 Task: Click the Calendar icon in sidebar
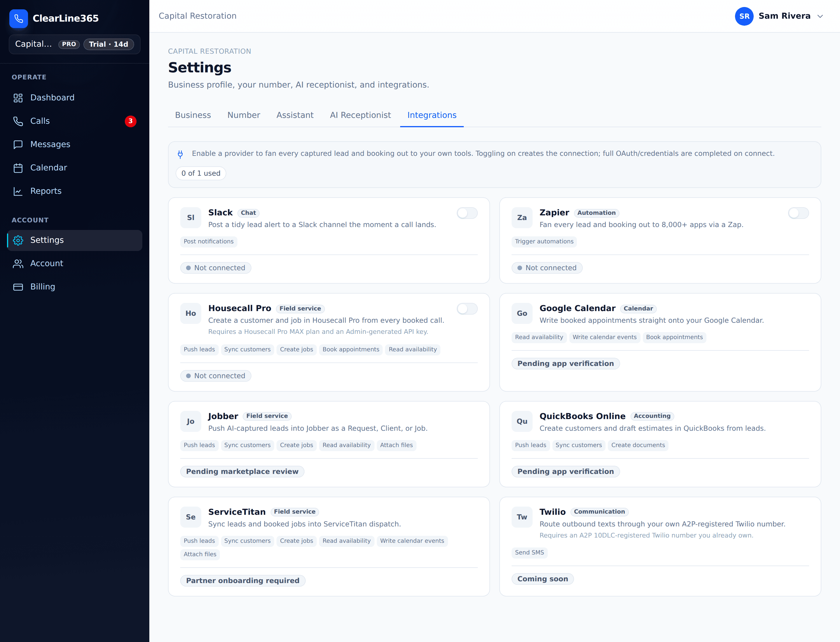(x=18, y=168)
